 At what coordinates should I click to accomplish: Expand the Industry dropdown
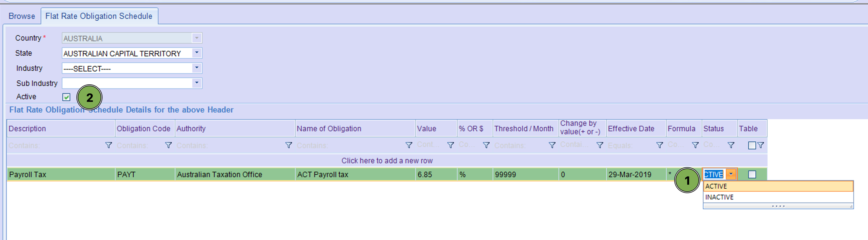point(197,68)
